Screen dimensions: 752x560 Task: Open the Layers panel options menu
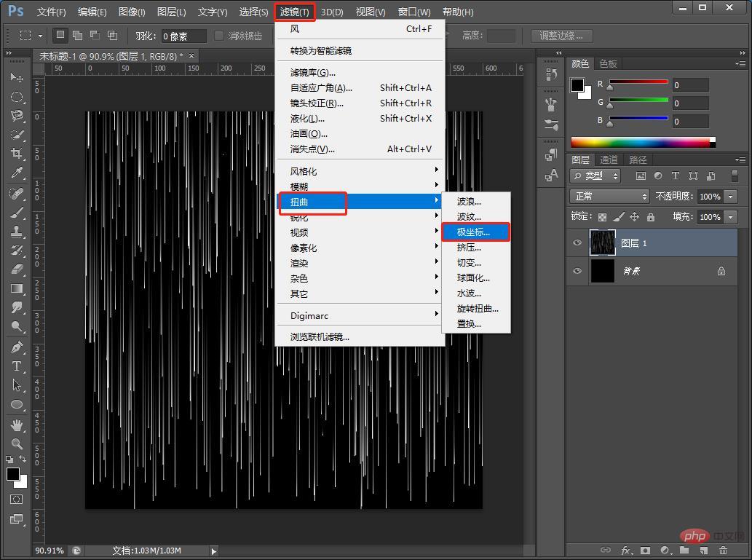point(740,159)
